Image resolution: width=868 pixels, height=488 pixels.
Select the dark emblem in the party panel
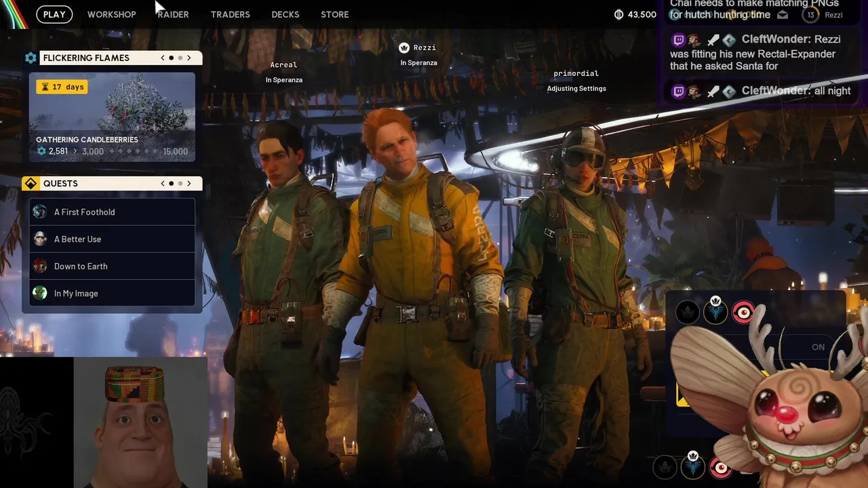pyautogui.click(x=687, y=312)
